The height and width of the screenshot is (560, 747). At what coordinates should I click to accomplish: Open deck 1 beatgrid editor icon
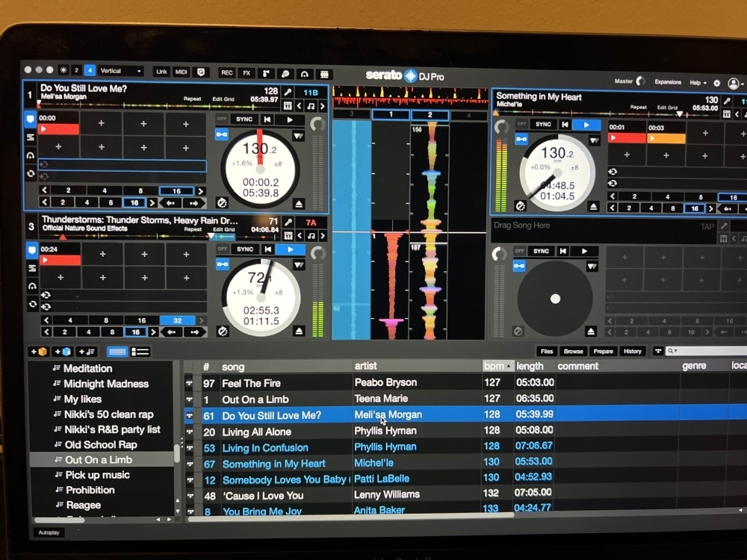pos(288,106)
